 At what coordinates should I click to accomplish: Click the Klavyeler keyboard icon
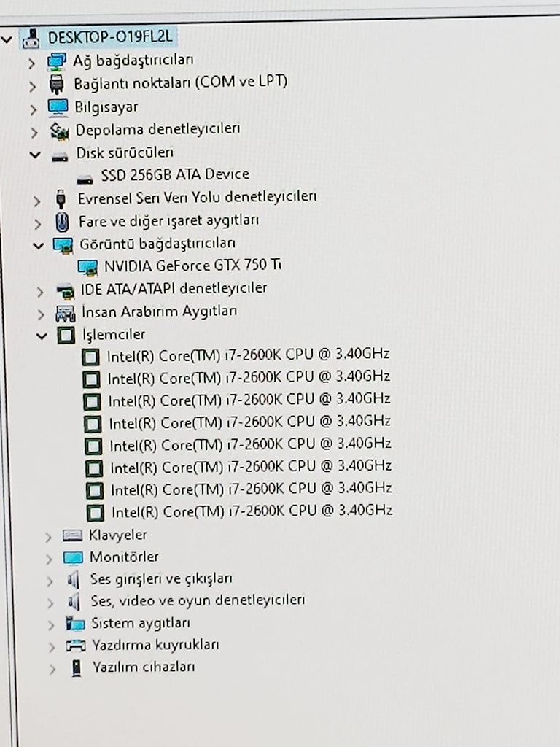click(x=72, y=535)
